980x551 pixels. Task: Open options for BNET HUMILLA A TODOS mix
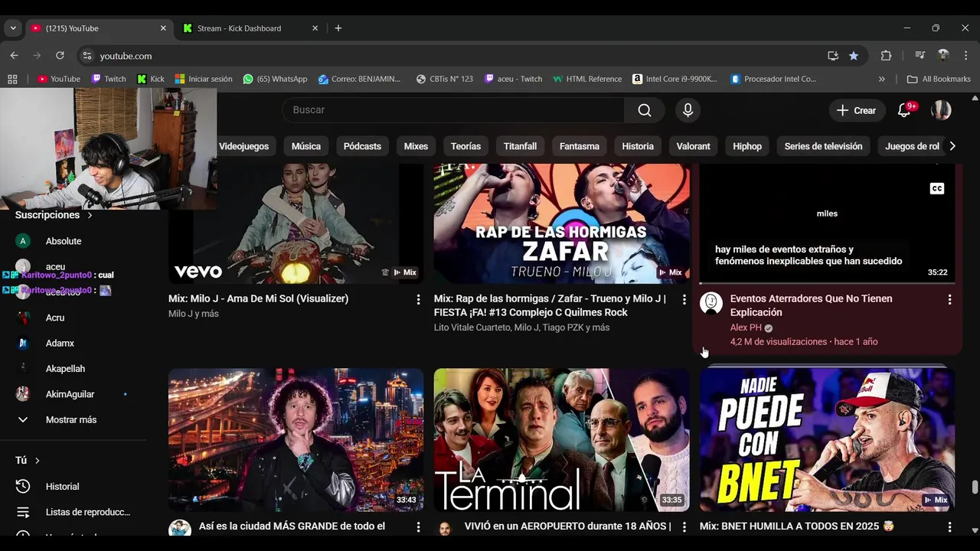pyautogui.click(x=949, y=527)
